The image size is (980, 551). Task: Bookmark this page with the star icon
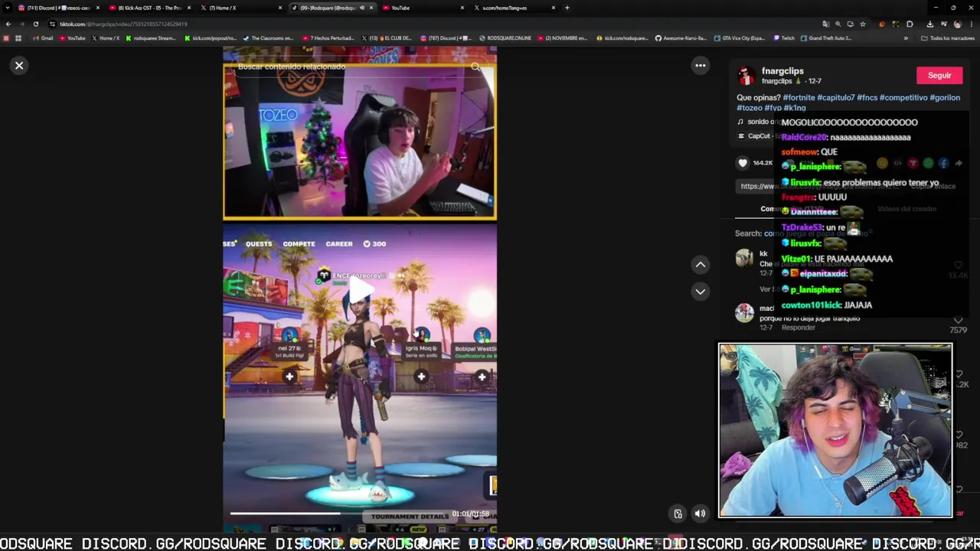tap(862, 24)
